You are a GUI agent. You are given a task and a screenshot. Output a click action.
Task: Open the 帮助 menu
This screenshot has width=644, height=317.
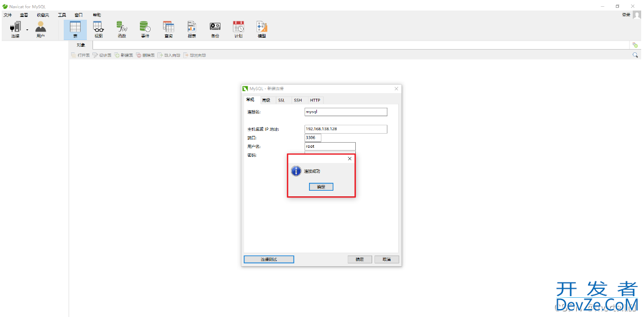pos(97,15)
